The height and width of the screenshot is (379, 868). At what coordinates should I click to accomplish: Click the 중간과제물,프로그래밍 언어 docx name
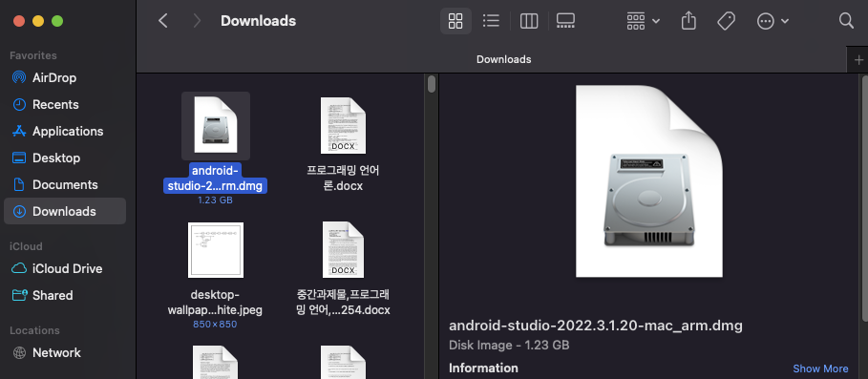(343, 302)
